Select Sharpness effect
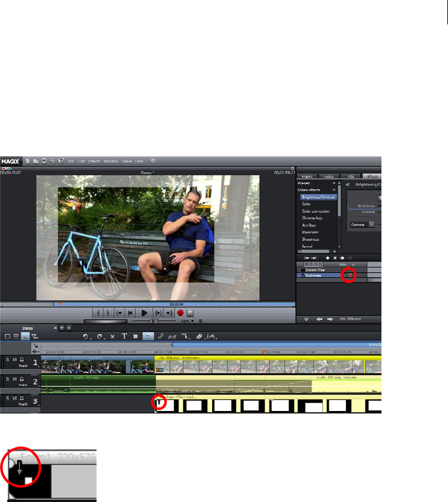Screen dimensions: 448x502 310,239
